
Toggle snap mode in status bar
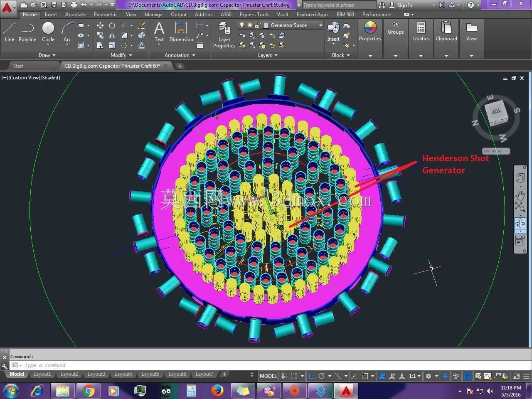pos(294,376)
